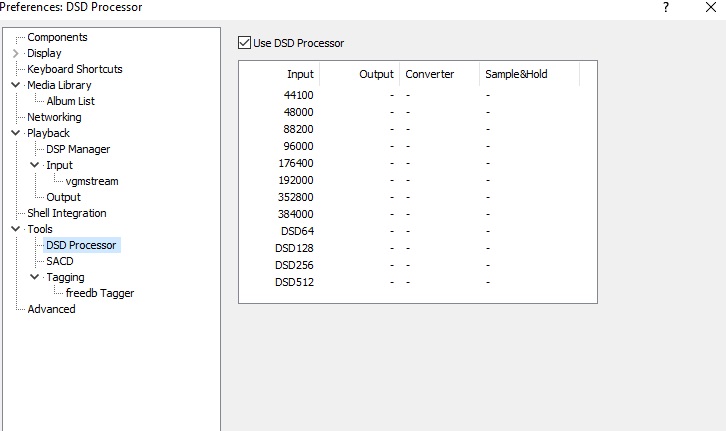This screenshot has height=431, width=726.
Task: Open the Components preferences page
Action: [x=57, y=37]
